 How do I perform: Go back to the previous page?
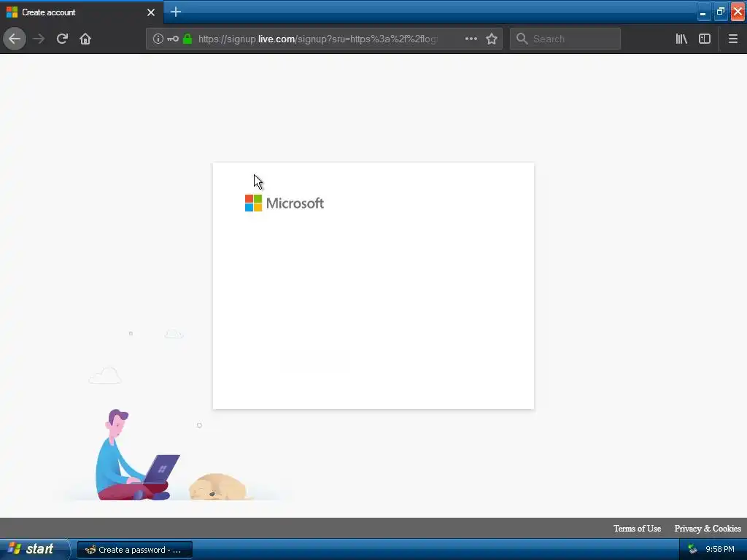click(15, 39)
